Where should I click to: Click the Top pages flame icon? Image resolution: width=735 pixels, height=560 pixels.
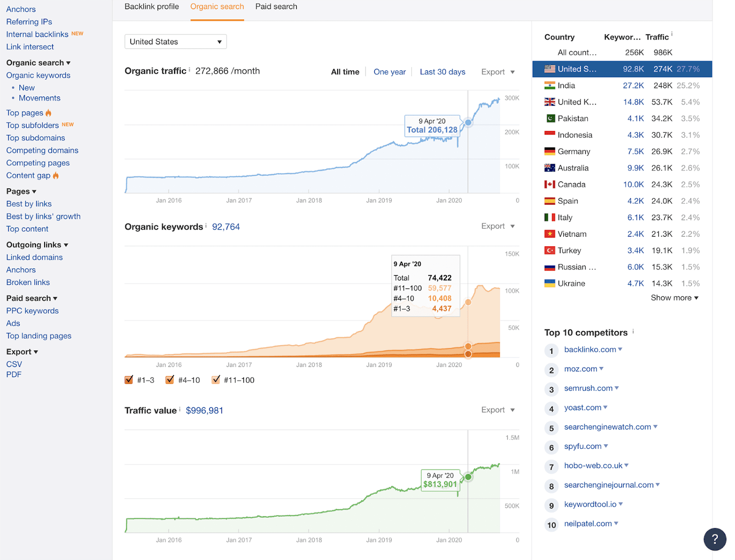49,113
